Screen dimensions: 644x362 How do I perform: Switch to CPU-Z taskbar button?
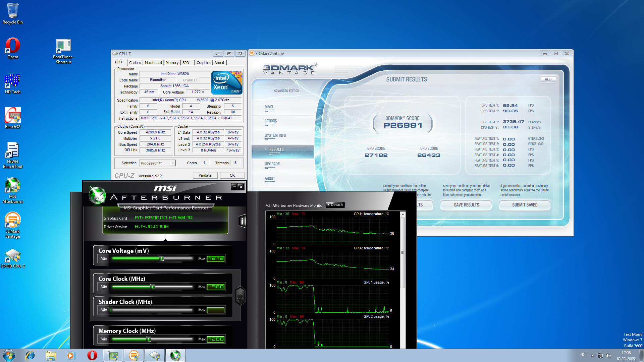click(x=155, y=355)
